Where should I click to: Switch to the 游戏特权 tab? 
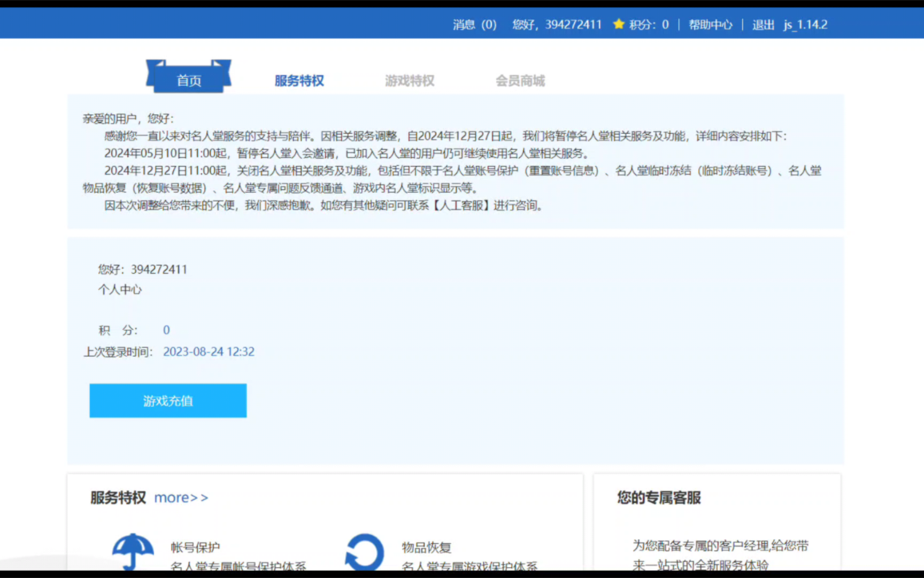pyautogui.click(x=410, y=81)
